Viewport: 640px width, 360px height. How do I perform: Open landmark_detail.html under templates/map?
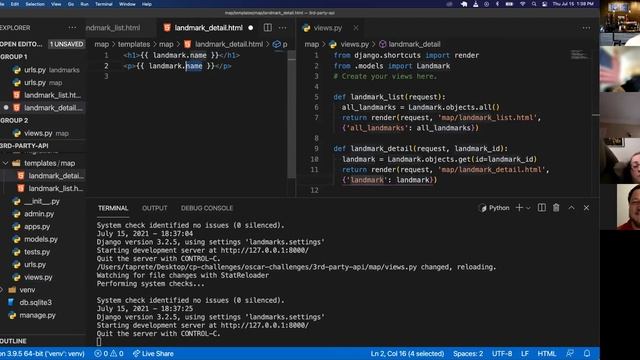pyautogui.click(x=43, y=176)
